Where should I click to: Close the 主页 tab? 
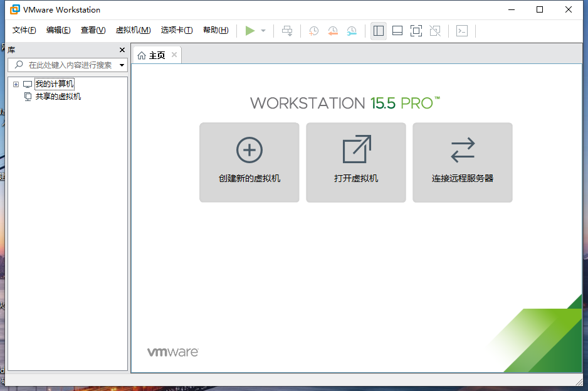174,55
